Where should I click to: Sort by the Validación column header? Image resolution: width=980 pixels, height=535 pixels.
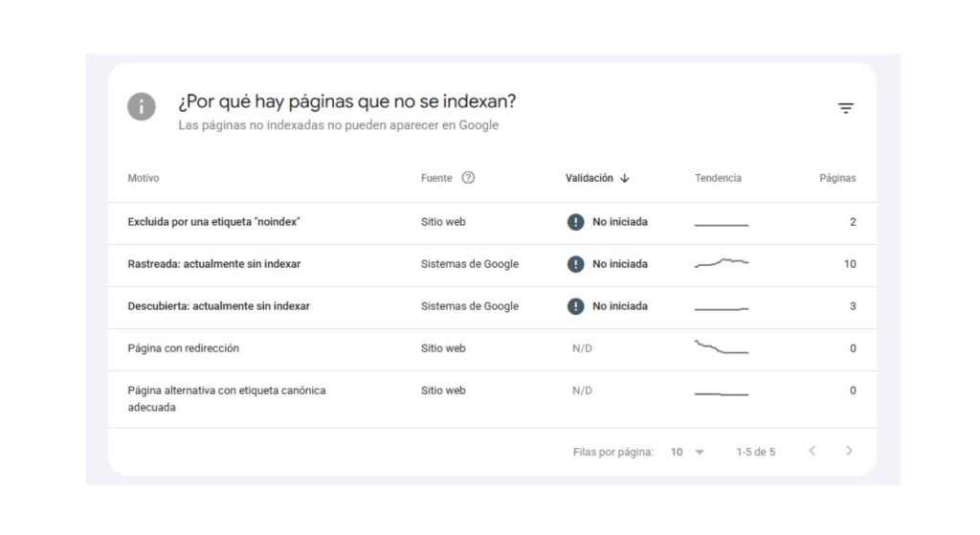[590, 178]
